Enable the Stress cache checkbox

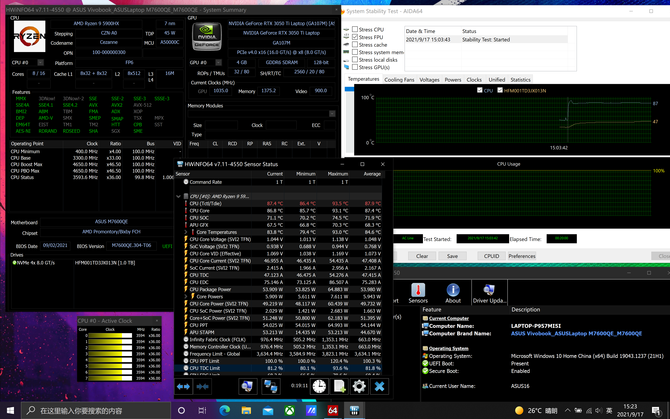click(x=355, y=44)
